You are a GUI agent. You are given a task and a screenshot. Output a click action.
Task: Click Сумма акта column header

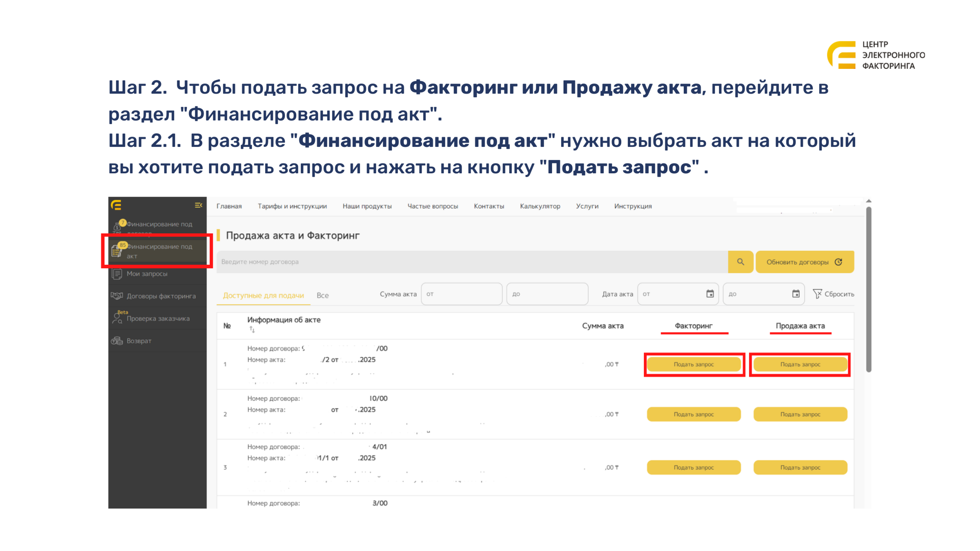pos(603,326)
